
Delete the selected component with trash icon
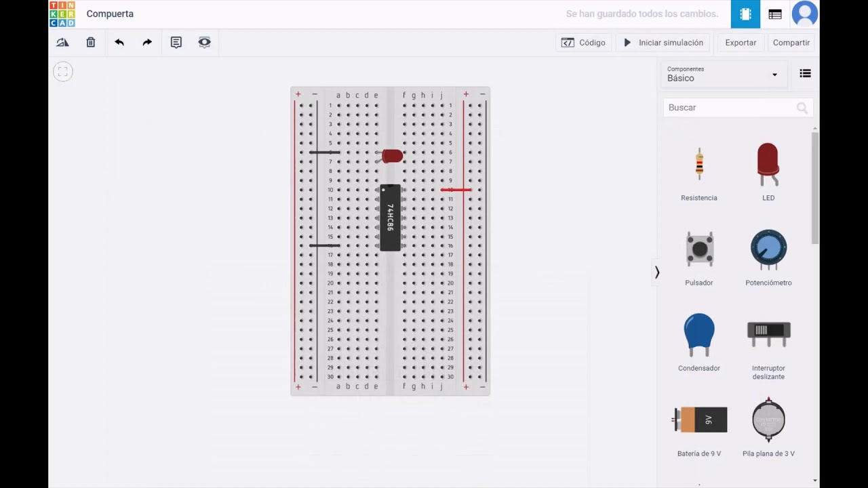pyautogui.click(x=91, y=42)
